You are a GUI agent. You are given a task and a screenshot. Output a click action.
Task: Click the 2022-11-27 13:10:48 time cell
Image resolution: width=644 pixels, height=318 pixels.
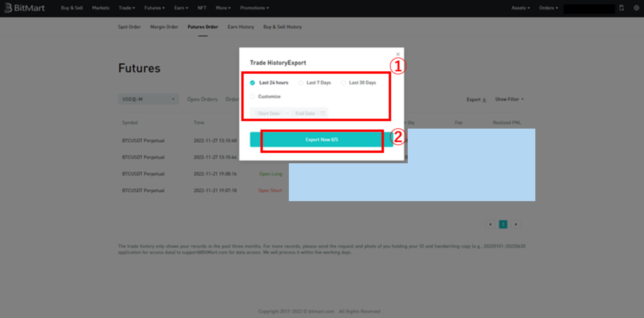coord(215,141)
